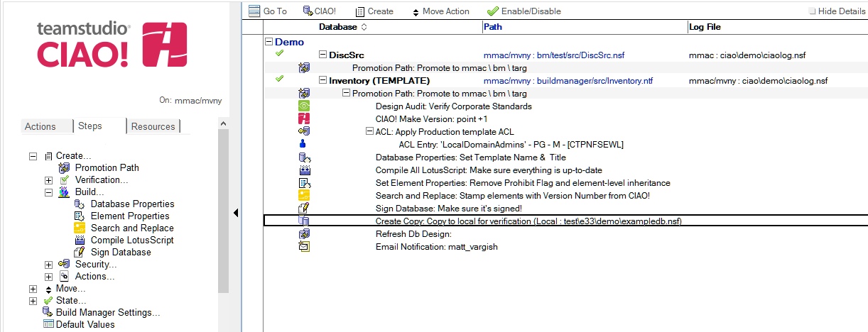Screen dimensions: 868x332
Task: Expand the Security... tree node
Action: [x=48, y=265]
